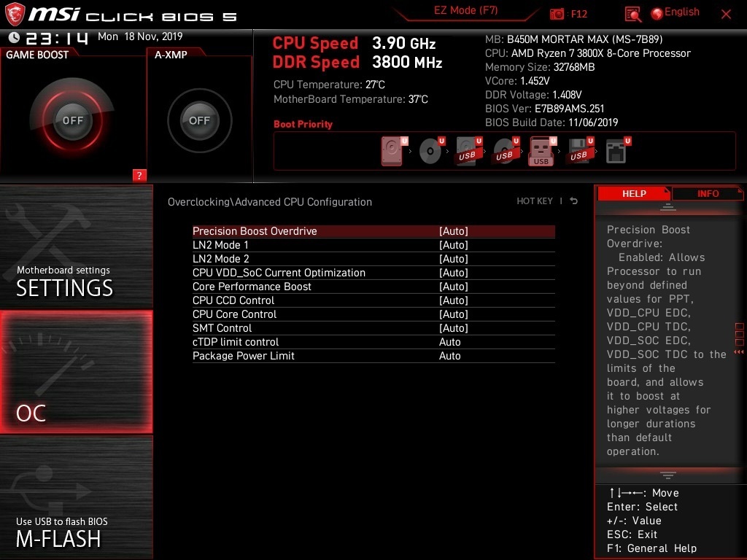Click the DDR Speed 3800 MHz readout
Viewport: 747px width, 560px height.
click(x=357, y=63)
